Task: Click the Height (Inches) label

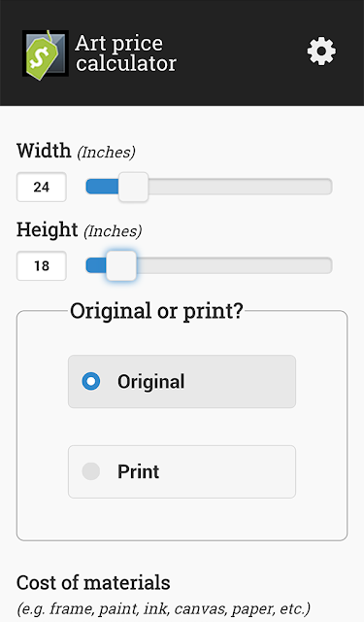Action: [x=79, y=230]
